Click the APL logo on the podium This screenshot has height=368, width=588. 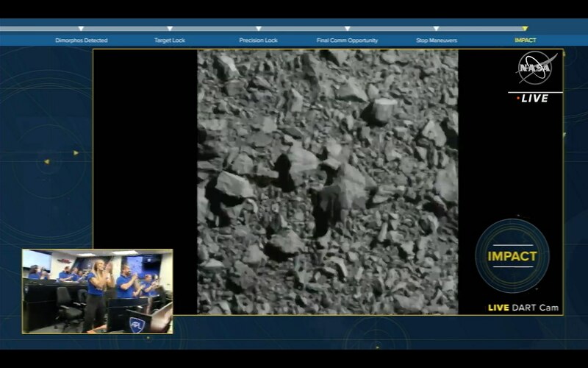[137, 325]
